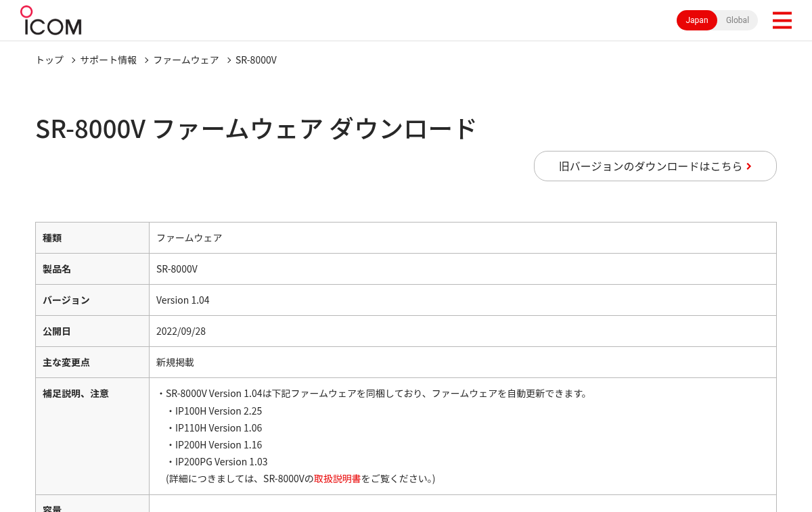812x512 pixels.
Task: Click the 製品名 row header
Action: pos(92,269)
